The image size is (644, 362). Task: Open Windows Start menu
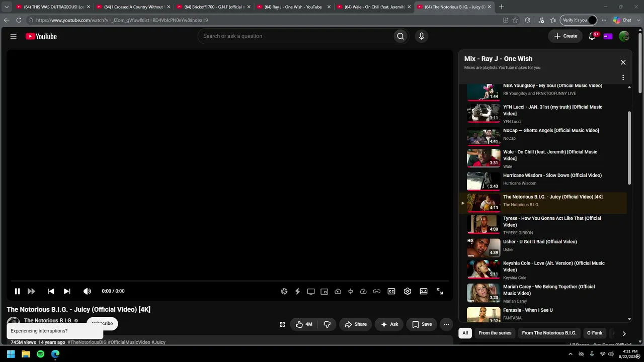pos(11,354)
